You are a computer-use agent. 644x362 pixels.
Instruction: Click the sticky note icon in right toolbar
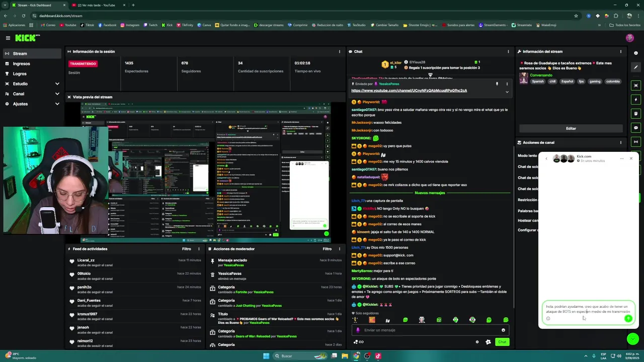tap(636, 114)
